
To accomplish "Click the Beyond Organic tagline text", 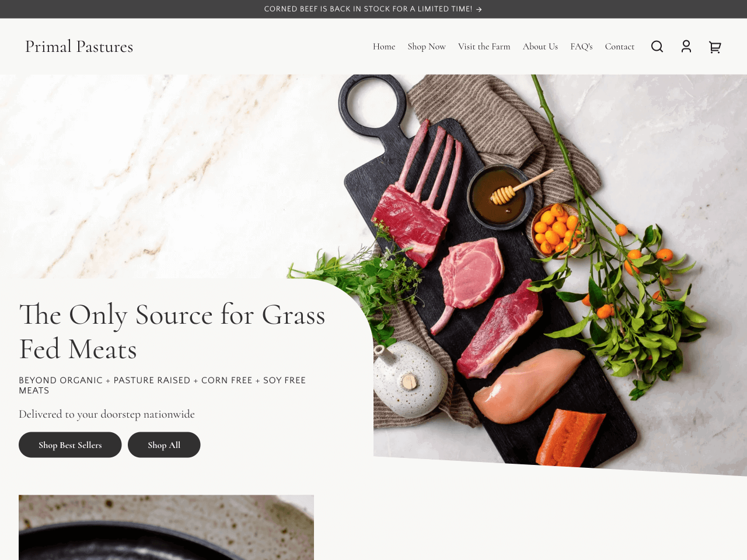I will pos(162,385).
